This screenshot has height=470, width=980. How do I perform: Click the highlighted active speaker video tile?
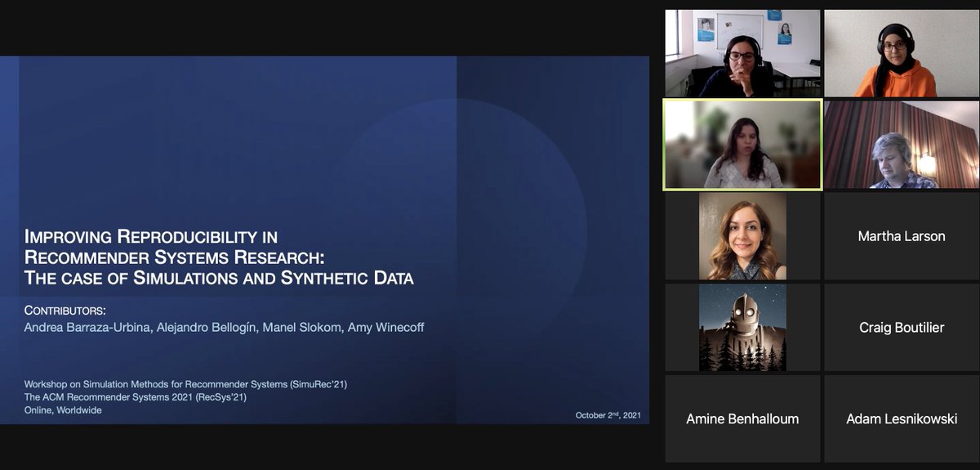(x=742, y=145)
